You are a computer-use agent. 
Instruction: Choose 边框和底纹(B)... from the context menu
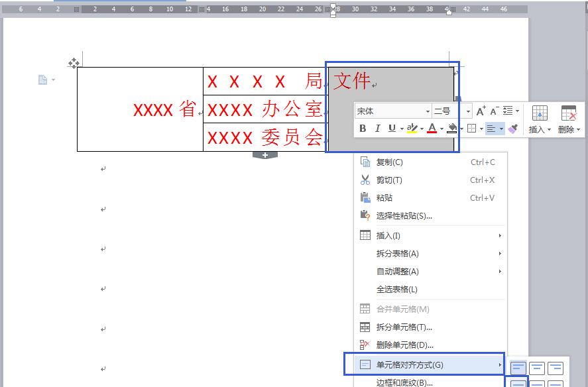430,382
